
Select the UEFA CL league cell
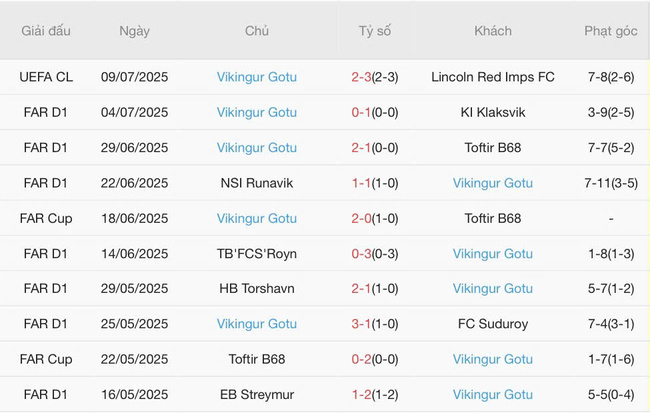pos(46,77)
